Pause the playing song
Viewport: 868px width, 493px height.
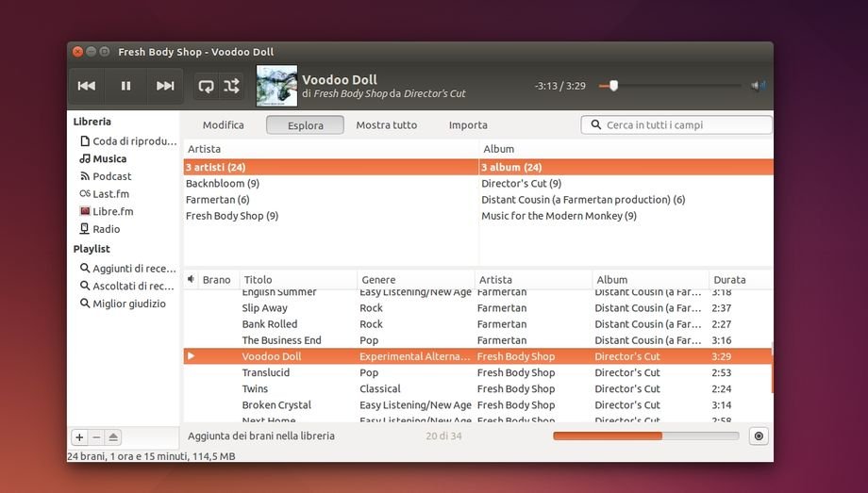pos(125,86)
